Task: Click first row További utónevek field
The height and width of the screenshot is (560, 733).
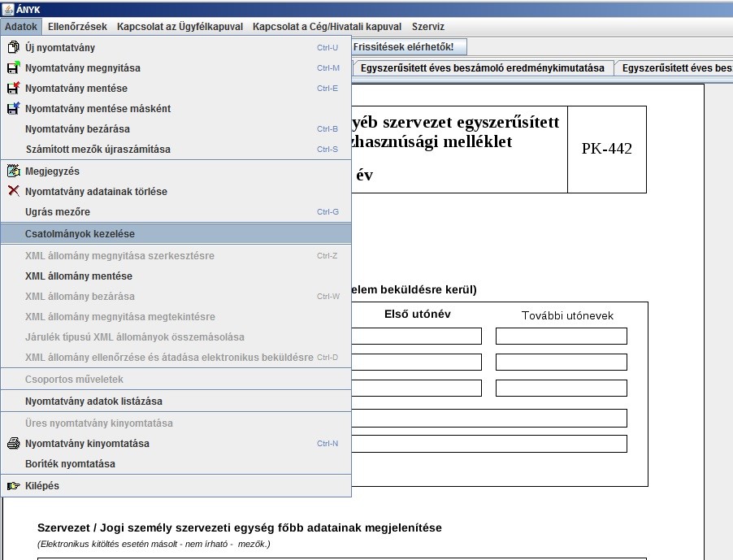Action: click(x=562, y=336)
